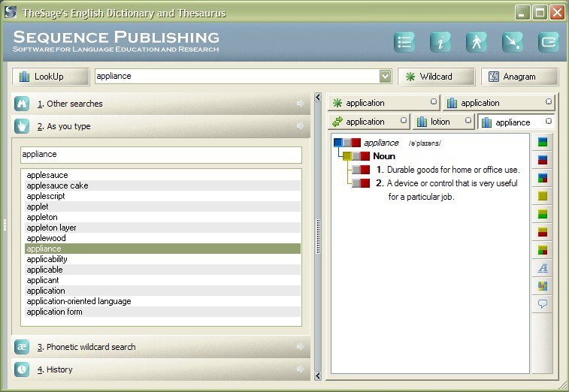The image size is (569, 392).
Task: Switch to the lotion tab
Action: point(443,122)
